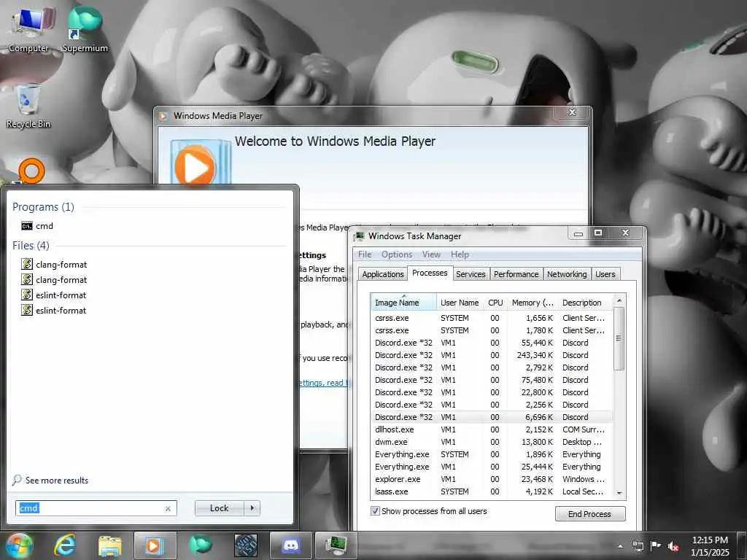Switch to the Users tab
Viewport: 747px width, 560px height.
tap(605, 274)
